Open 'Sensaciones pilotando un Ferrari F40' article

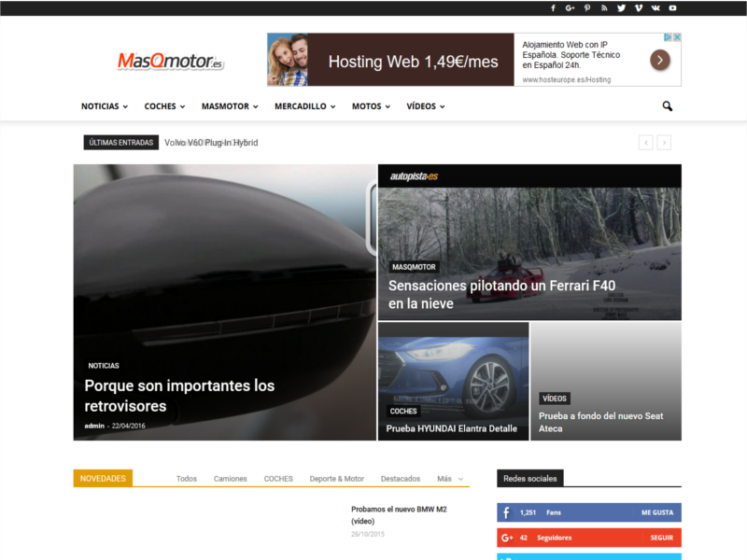pos(501,294)
